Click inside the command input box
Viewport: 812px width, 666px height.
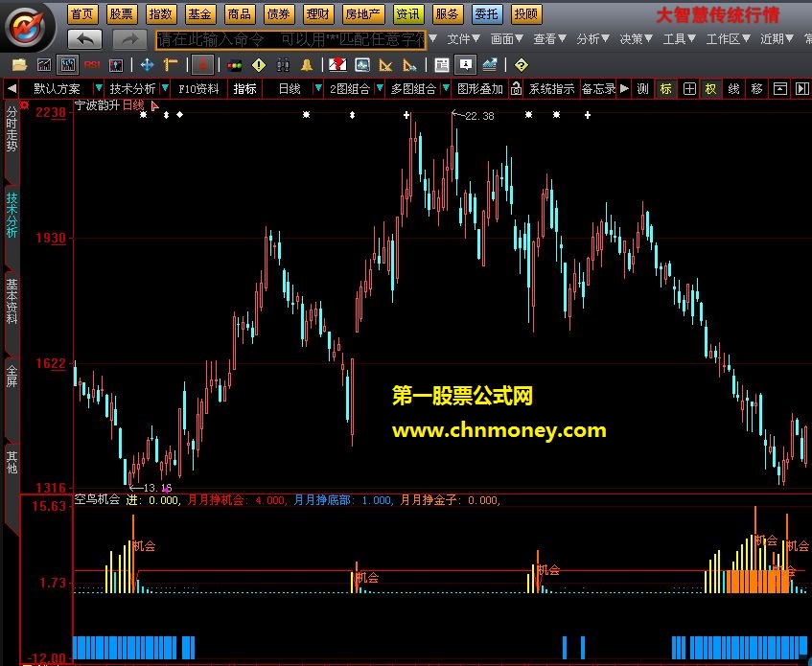291,39
